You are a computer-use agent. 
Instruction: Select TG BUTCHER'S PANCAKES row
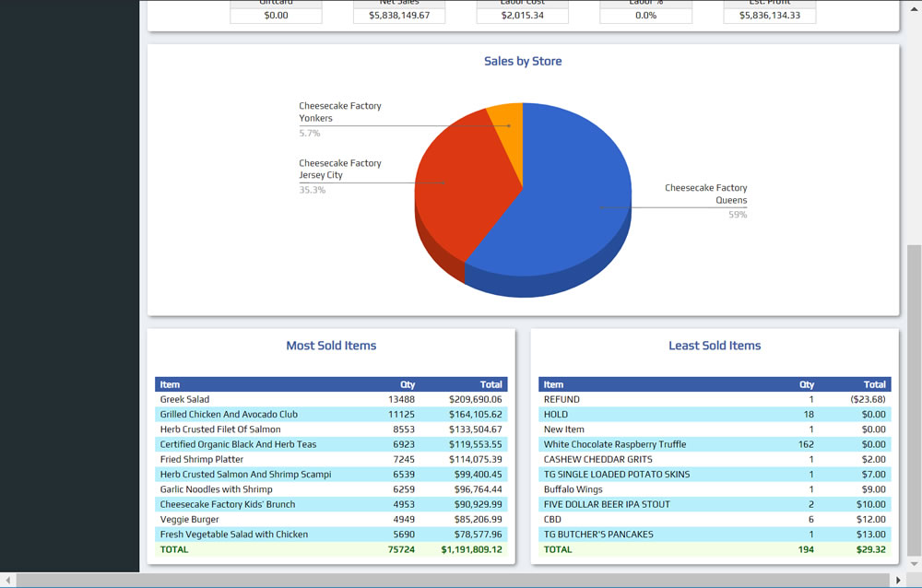click(x=715, y=535)
